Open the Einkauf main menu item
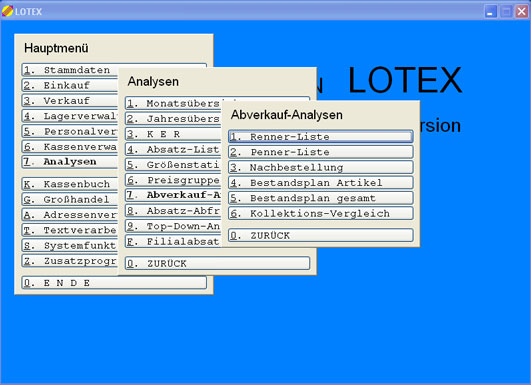Viewport: 531px width, 385px height. pos(70,85)
